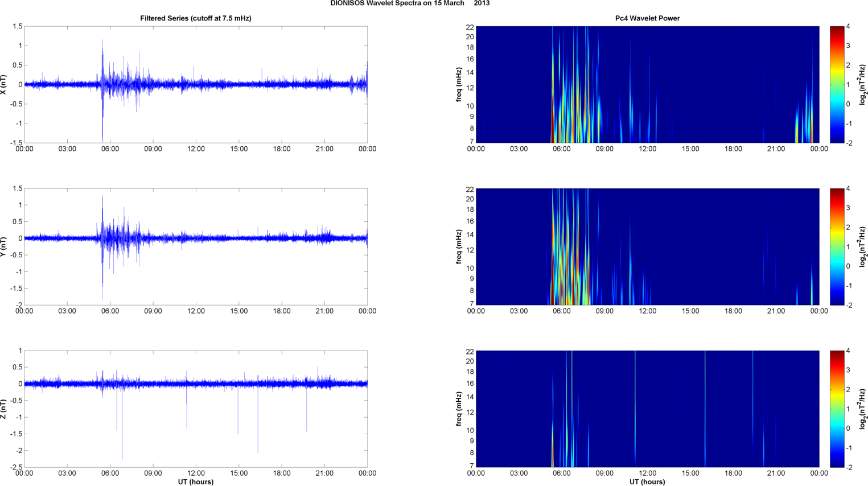Select the Y component filtered series plot
Image resolution: width=868 pixels, height=486 pixels.
click(x=196, y=246)
